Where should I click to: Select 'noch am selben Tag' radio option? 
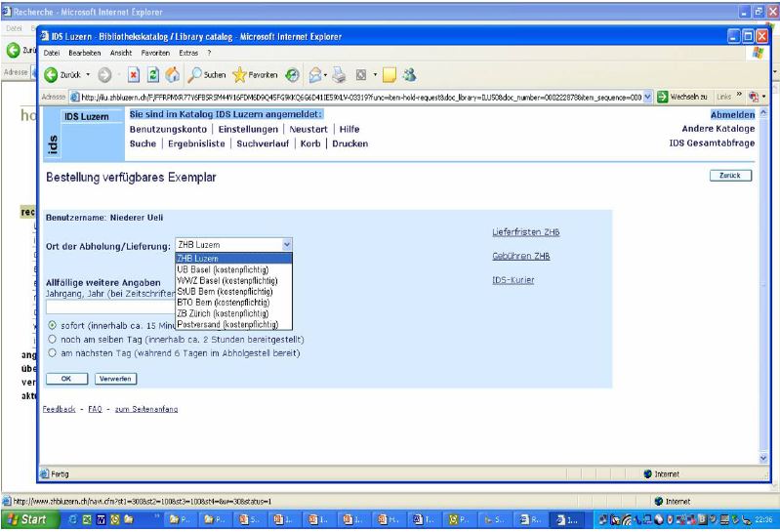pos(52,338)
